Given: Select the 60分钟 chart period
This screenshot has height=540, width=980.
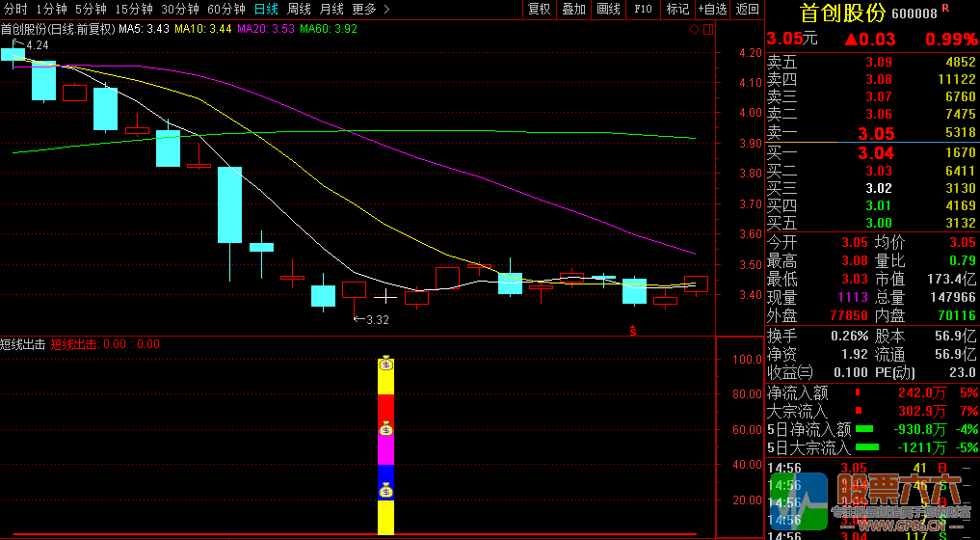Looking at the screenshot, I should click(226, 9).
